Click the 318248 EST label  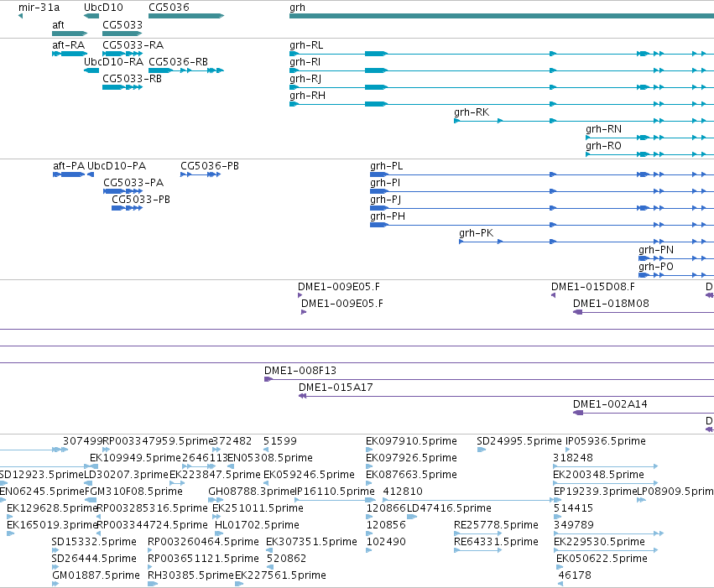pos(573,458)
